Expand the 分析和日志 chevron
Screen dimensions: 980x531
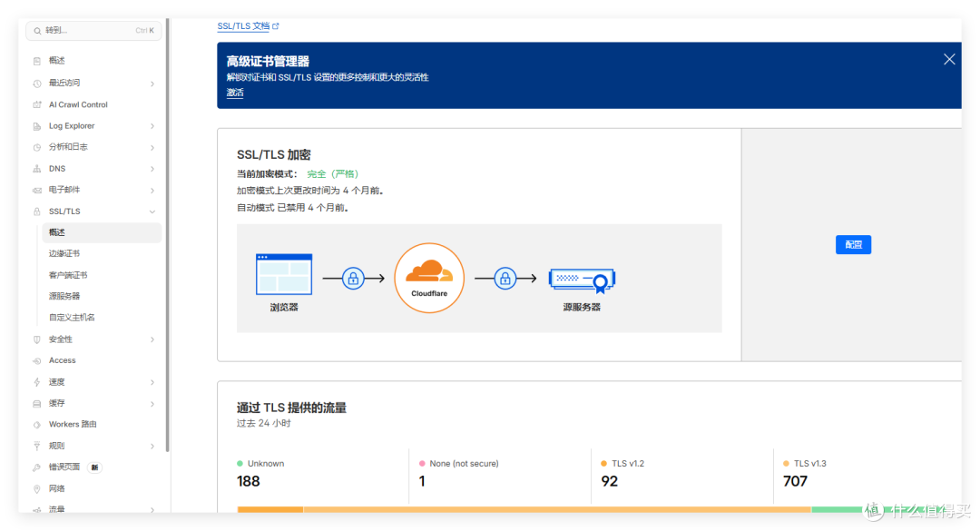click(x=152, y=148)
